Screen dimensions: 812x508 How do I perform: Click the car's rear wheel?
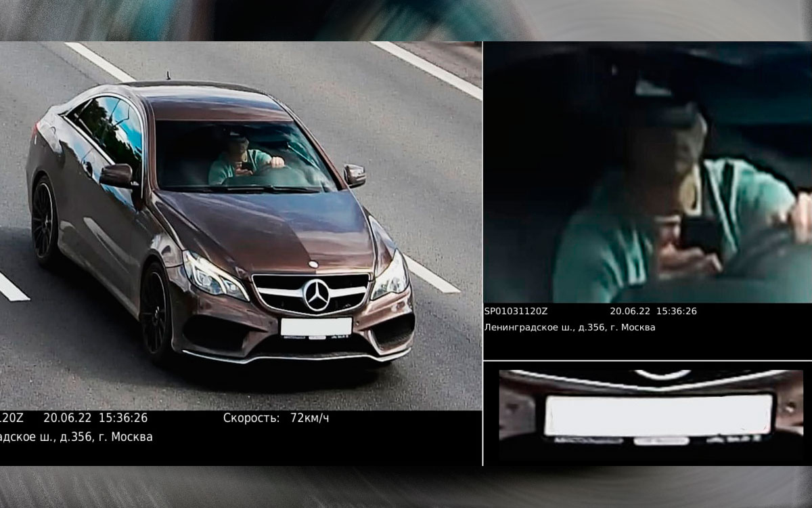45,219
